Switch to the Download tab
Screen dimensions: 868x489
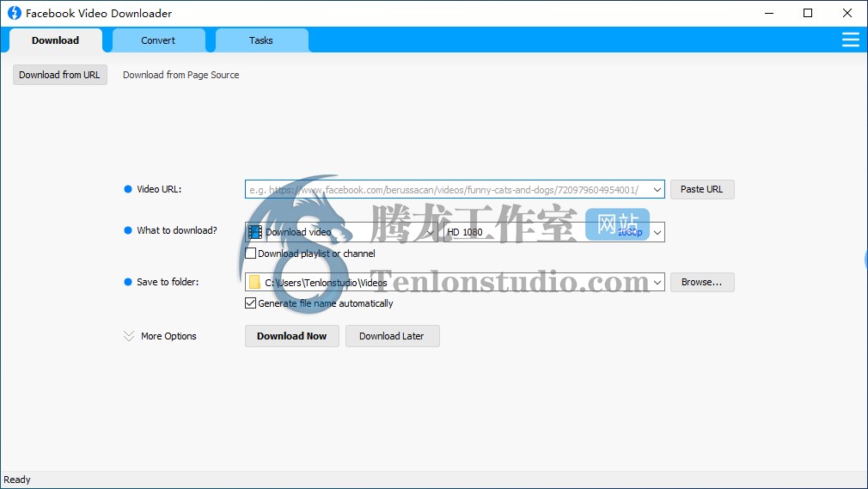pos(55,40)
